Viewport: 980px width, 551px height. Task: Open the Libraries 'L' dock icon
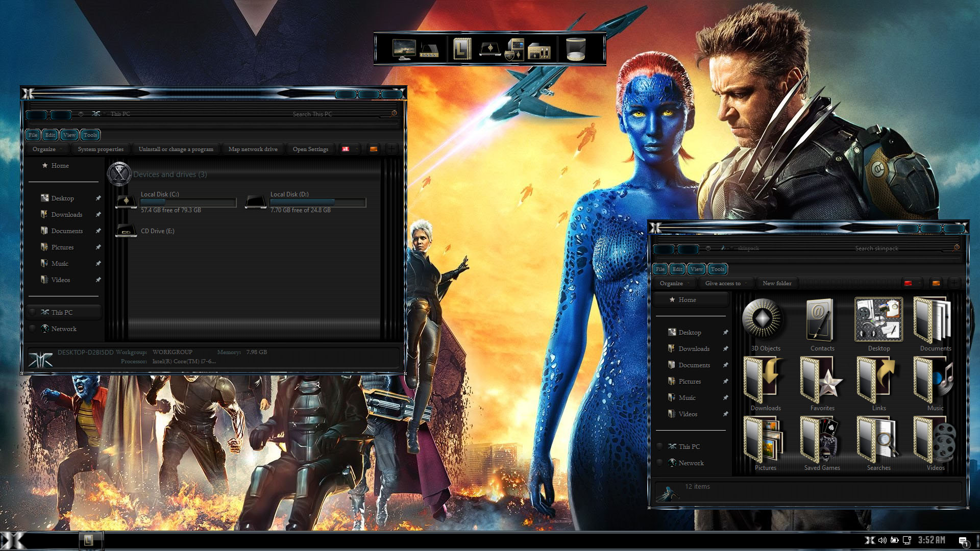462,49
